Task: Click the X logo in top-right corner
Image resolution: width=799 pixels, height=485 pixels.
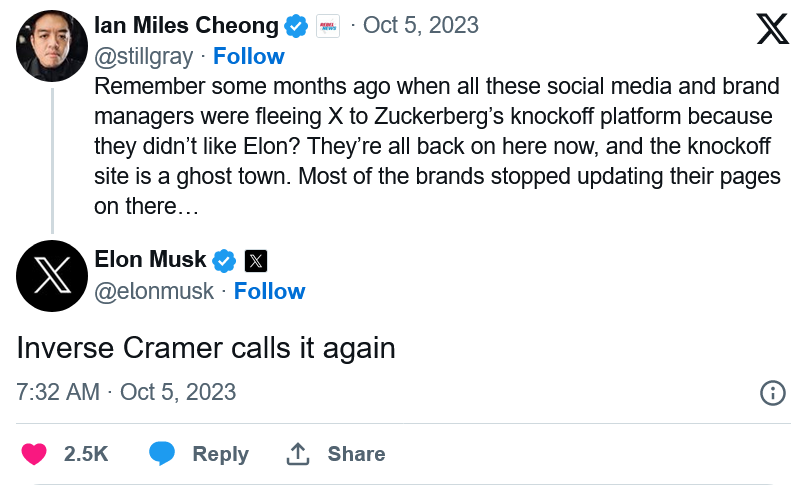Action: [772, 29]
